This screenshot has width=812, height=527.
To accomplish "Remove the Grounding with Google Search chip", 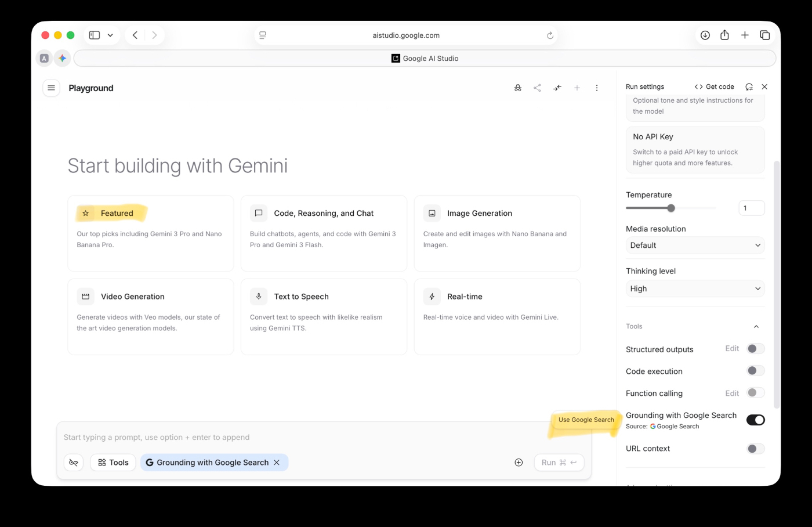I will [x=277, y=463].
